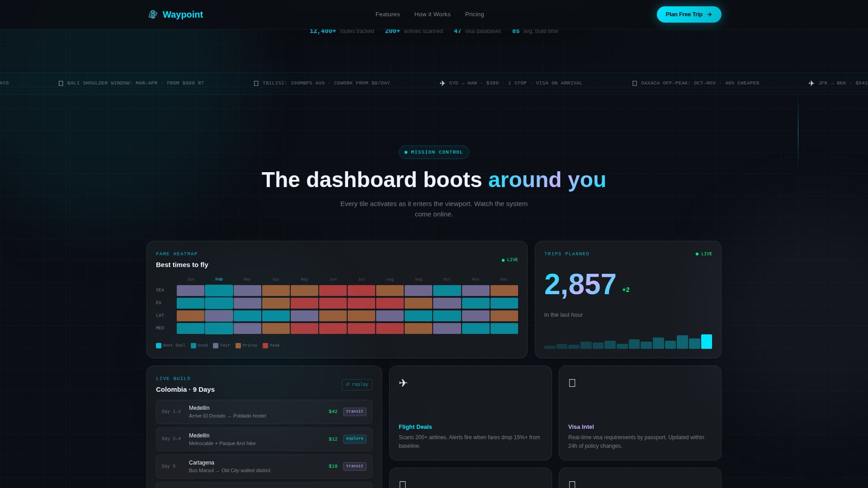Select the MED row label in heatmap
Screen dimensions: 868x488
click(160, 328)
